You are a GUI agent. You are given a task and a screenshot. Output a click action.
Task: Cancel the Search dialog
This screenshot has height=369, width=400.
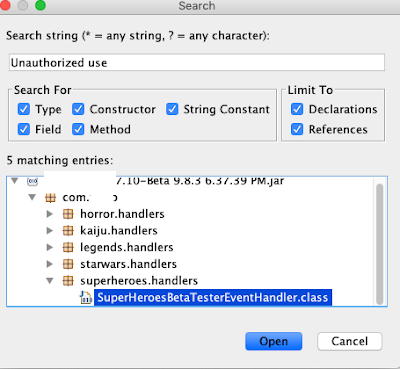(349, 341)
